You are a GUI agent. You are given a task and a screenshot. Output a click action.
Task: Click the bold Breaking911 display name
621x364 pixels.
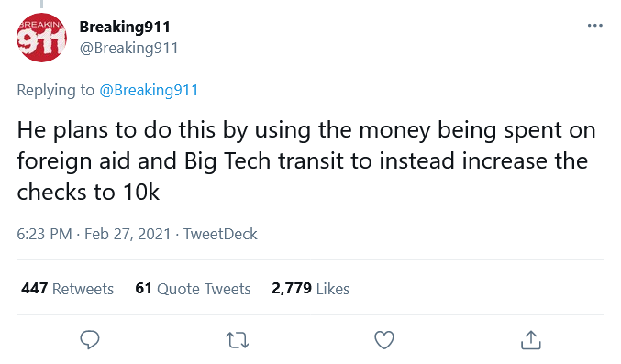[125, 27]
